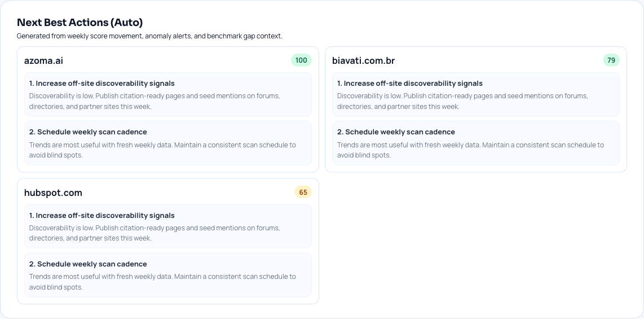
Task: Click the 'Generated from weekly score movement' subtitle
Action: [149, 36]
